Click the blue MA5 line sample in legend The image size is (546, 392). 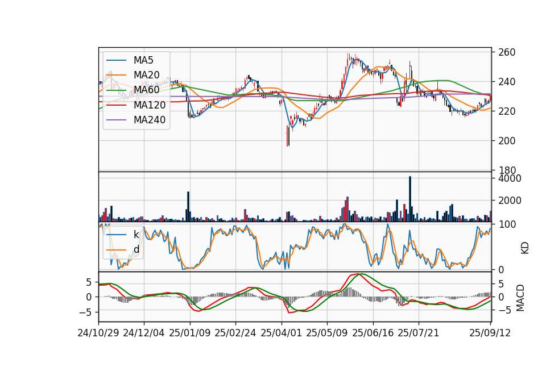point(116,60)
